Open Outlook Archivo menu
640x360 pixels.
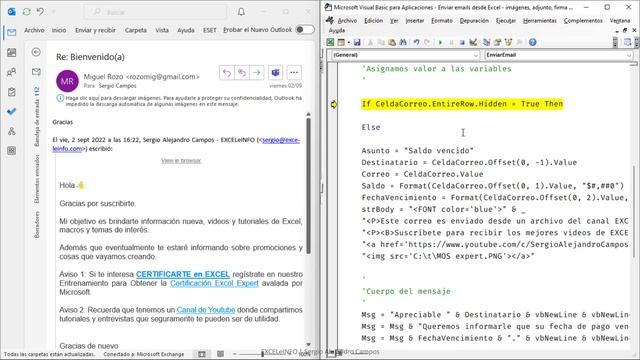pyautogui.click(x=34, y=30)
